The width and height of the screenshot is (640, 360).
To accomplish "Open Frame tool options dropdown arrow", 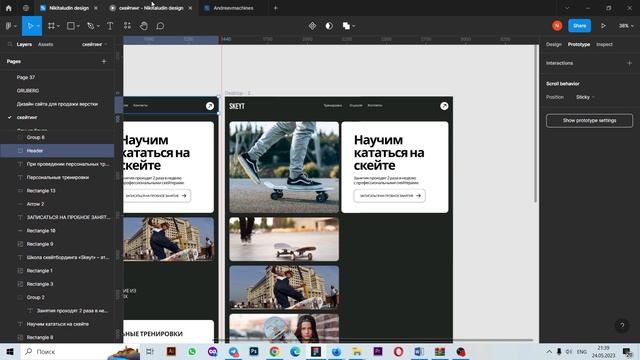I will (x=58, y=26).
